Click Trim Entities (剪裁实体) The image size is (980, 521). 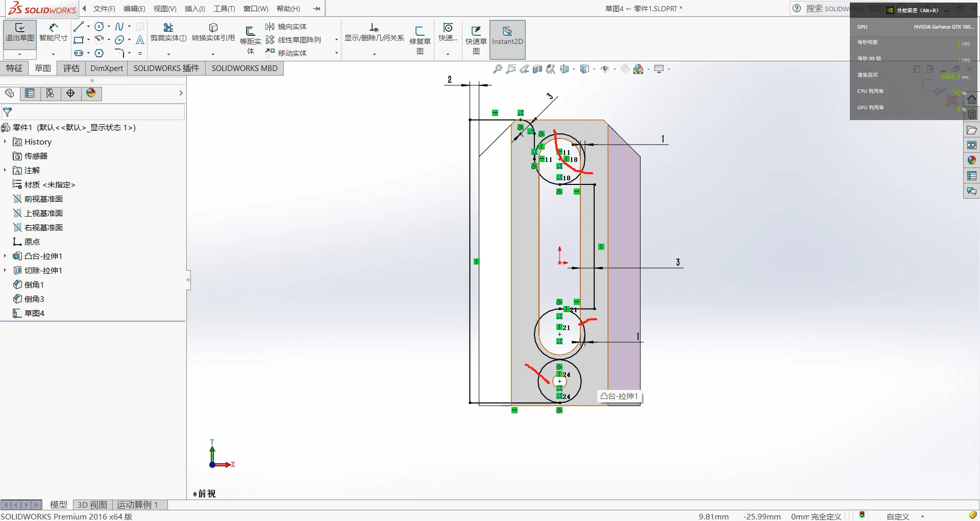tap(168, 32)
